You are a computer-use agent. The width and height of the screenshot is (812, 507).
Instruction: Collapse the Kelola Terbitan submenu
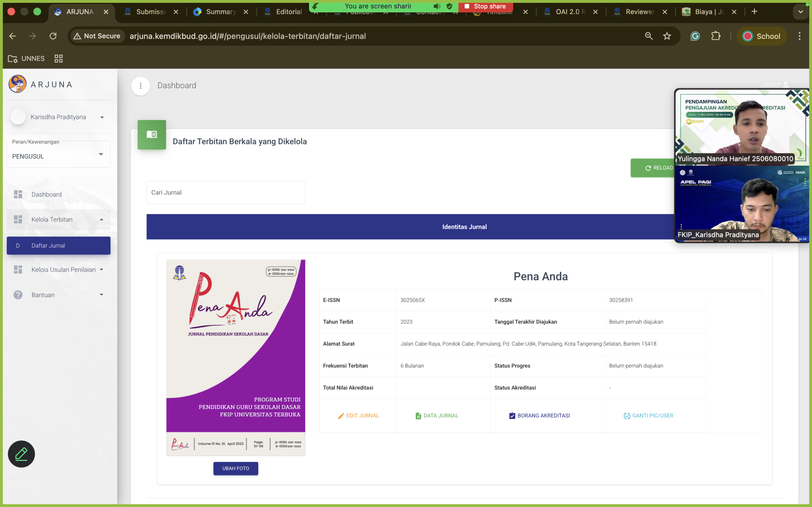(x=102, y=219)
